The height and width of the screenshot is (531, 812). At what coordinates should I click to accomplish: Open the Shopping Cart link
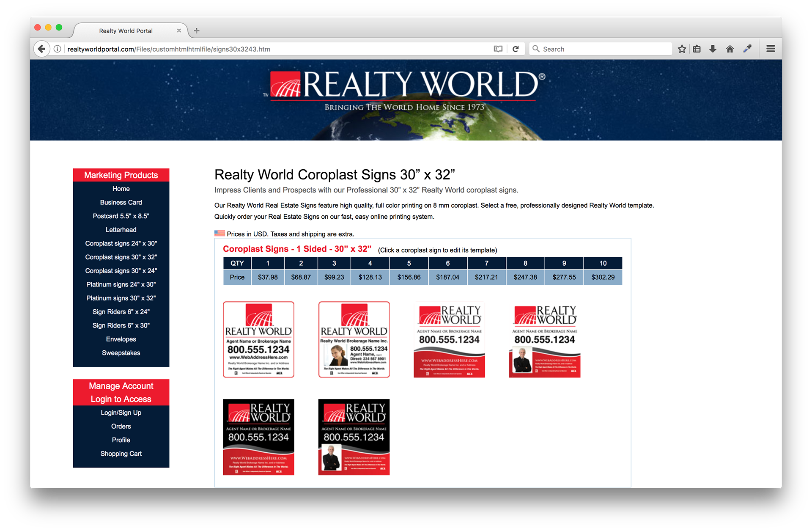coord(121,454)
